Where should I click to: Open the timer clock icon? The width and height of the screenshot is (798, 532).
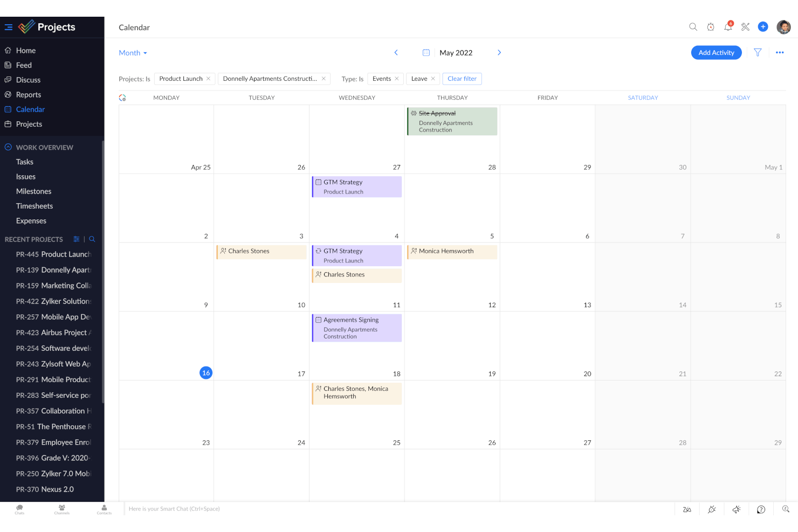point(711,27)
